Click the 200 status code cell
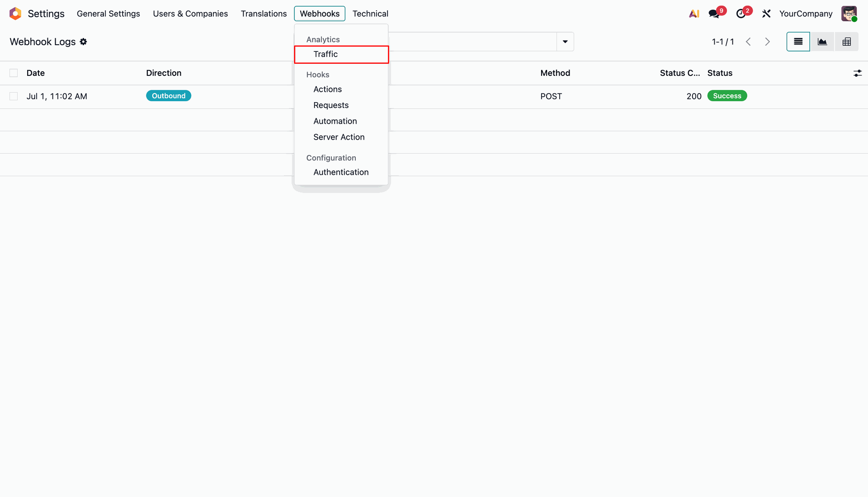 694,96
